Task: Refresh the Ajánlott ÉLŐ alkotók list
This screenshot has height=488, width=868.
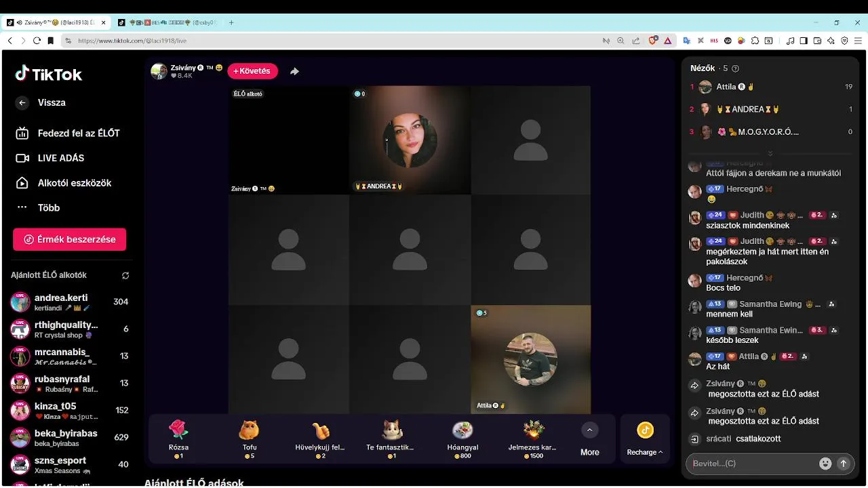Action: (x=125, y=276)
